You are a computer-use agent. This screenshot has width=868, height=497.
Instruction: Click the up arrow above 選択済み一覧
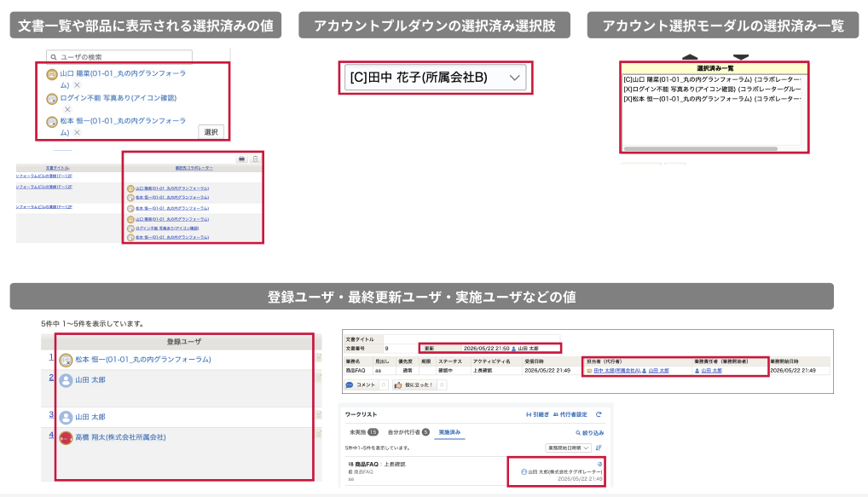click(x=690, y=56)
